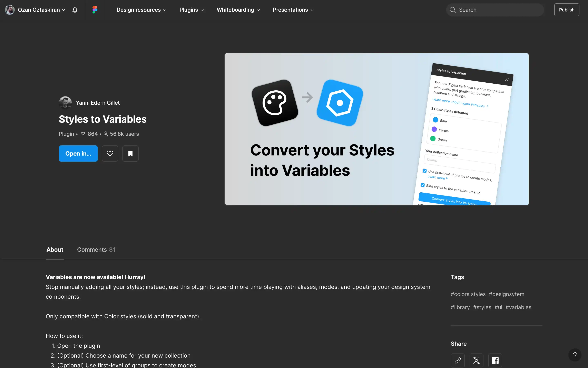Open the #ui tag
Screen dimensions: 588x368
pyautogui.click(x=498, y=307)
